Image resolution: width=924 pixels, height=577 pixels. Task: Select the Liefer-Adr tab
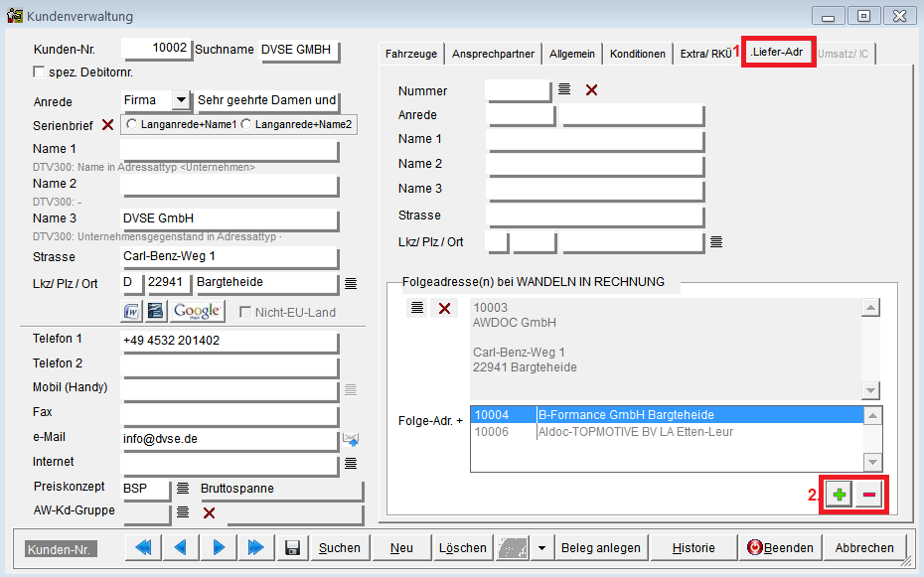pos(778,52)
